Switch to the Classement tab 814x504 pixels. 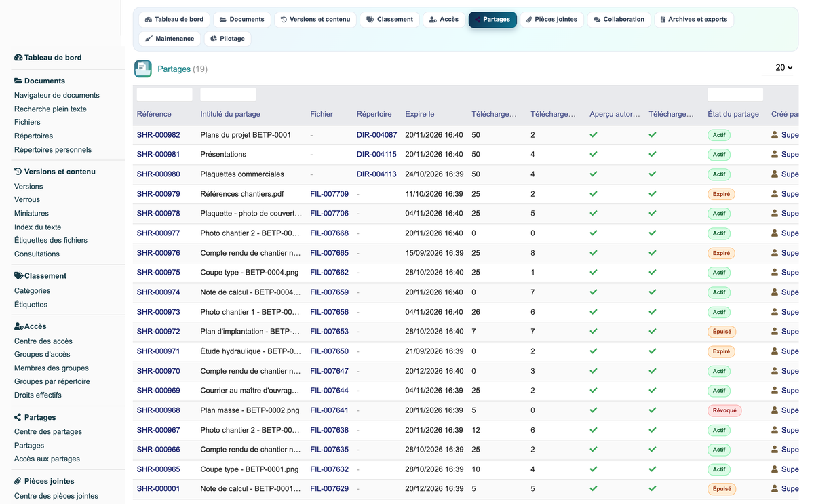(x=390, y=20)
